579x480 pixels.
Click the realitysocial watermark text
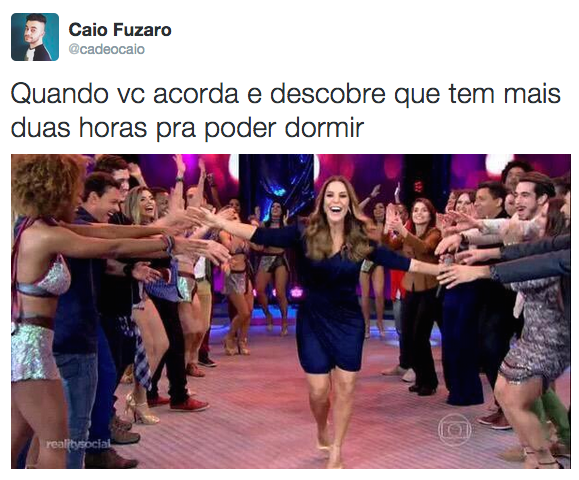(x=78, y=443)
